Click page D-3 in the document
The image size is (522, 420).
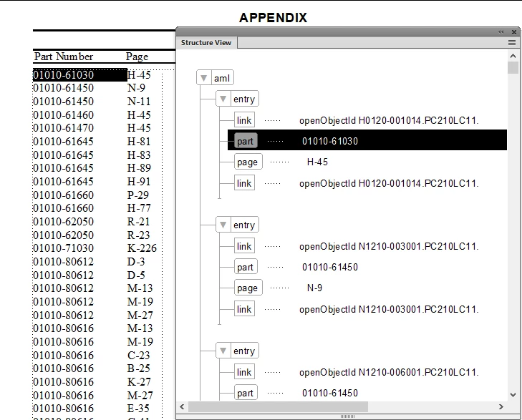click(x=136, y=262)
